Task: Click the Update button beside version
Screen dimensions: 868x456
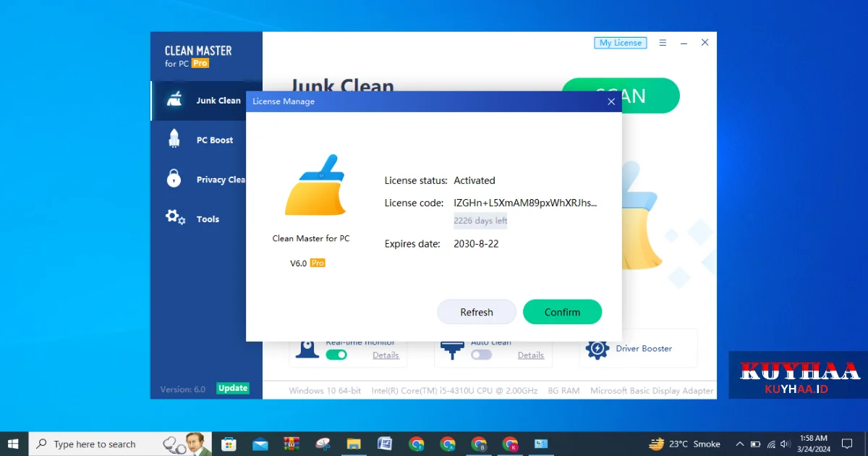Action: click(x=233, y=389)
